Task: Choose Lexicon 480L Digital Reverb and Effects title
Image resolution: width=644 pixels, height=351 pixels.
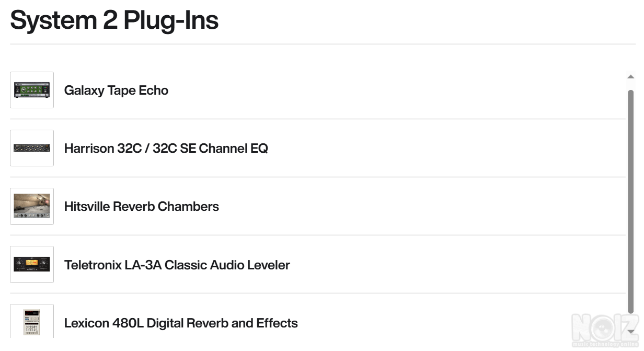Action: tap(181, 323)
